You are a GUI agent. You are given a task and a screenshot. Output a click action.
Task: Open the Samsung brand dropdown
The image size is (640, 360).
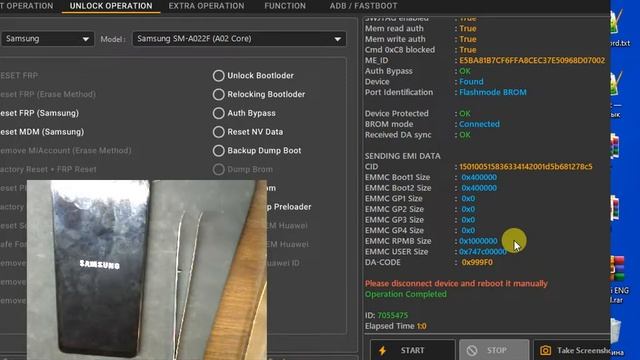47,39
